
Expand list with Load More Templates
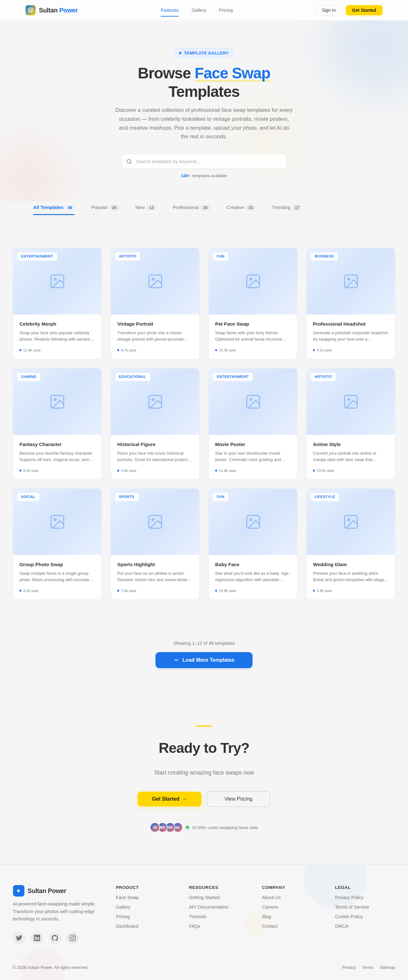tap(204, 660)
